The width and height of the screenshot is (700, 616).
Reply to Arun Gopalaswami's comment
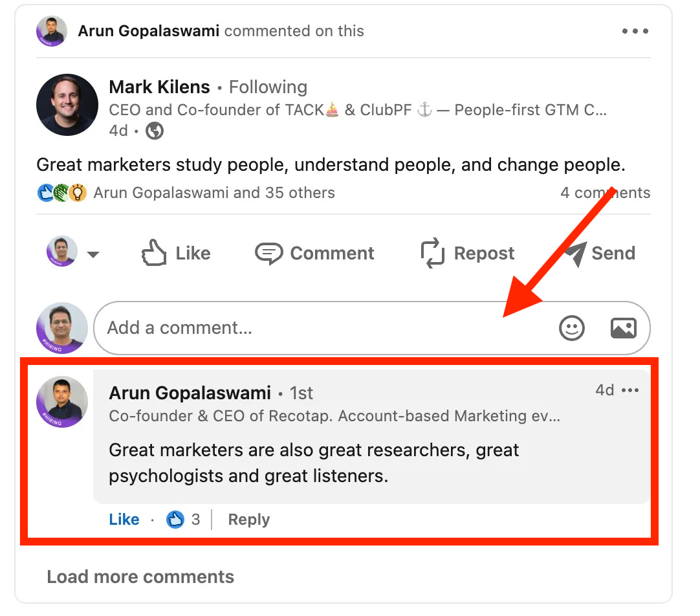pyautogui.click(x=248, y=519)
